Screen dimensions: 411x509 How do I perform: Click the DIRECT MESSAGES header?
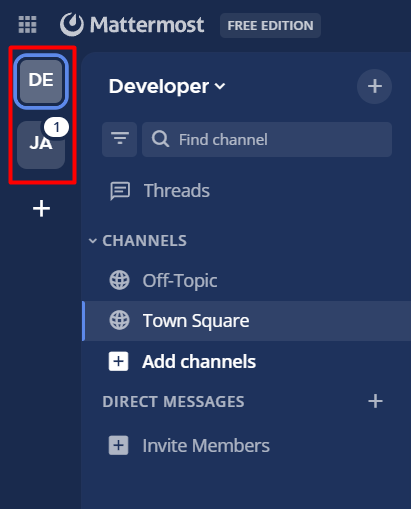[x=173, y=402]
